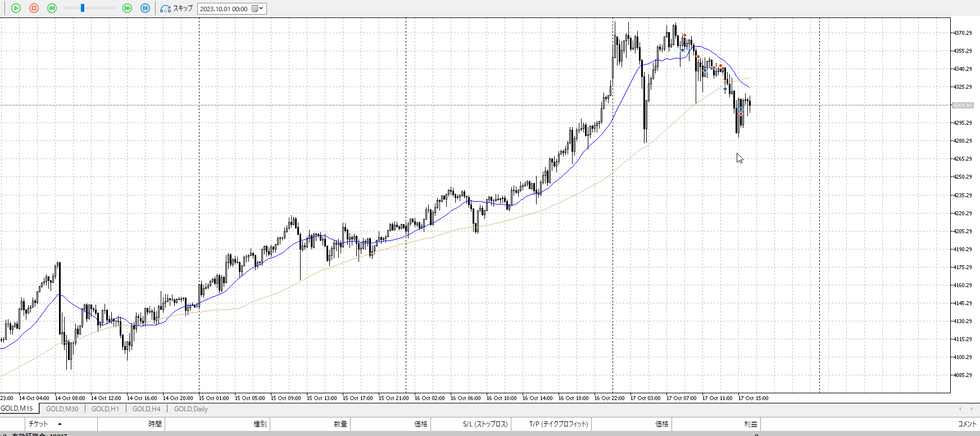The image size is (980, 436).
Task: Click the 利益 profit column header
Action: pos(750,424)
